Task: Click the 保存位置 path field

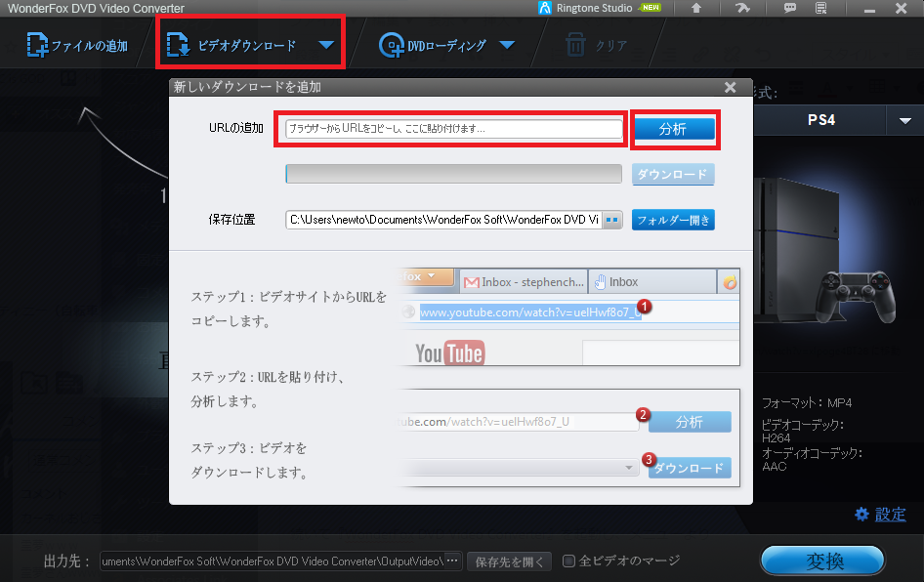Action: click(443, 220)
